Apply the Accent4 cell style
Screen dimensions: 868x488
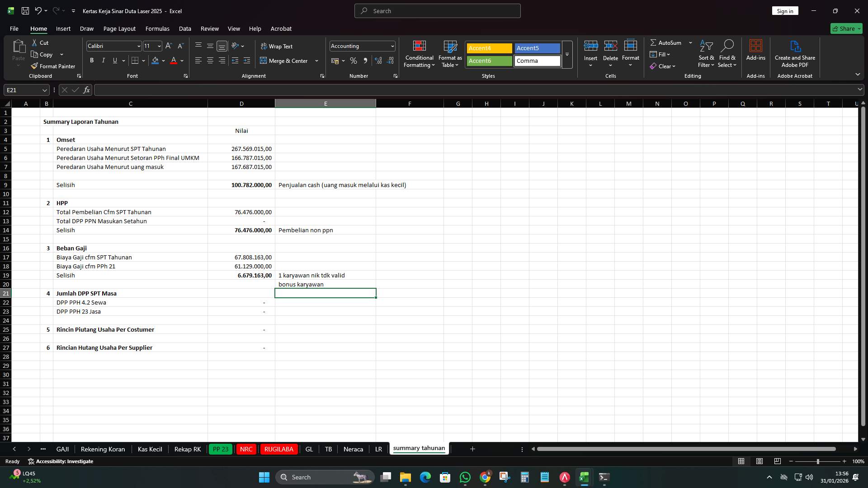pos(489,48)
